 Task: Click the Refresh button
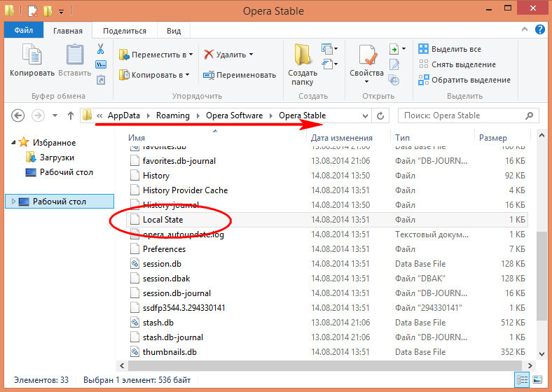tap(380, 115)
